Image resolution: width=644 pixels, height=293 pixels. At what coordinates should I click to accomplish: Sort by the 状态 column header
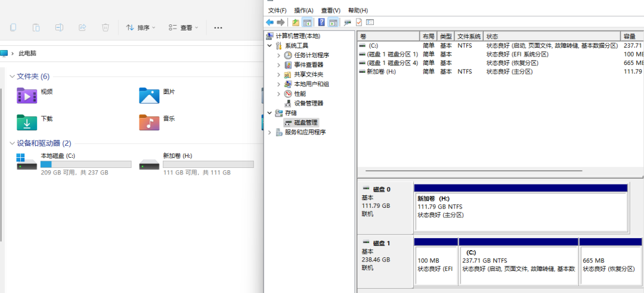552,36
